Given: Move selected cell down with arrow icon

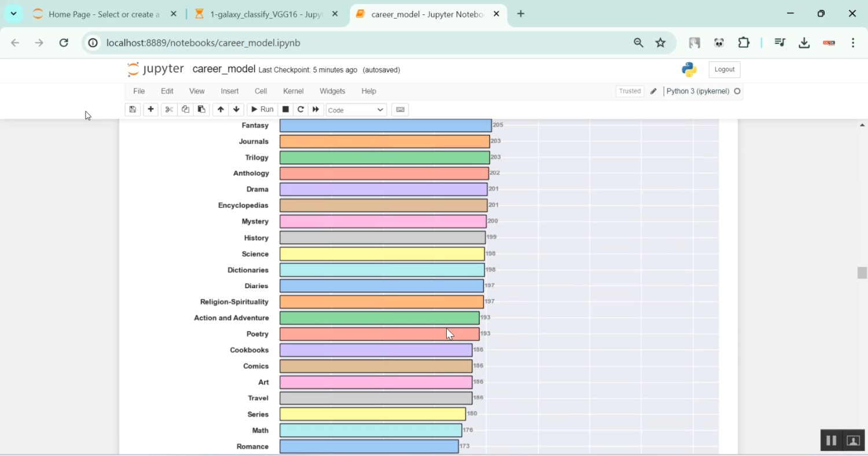Looking at the screenshot, I should pos(236,109).
